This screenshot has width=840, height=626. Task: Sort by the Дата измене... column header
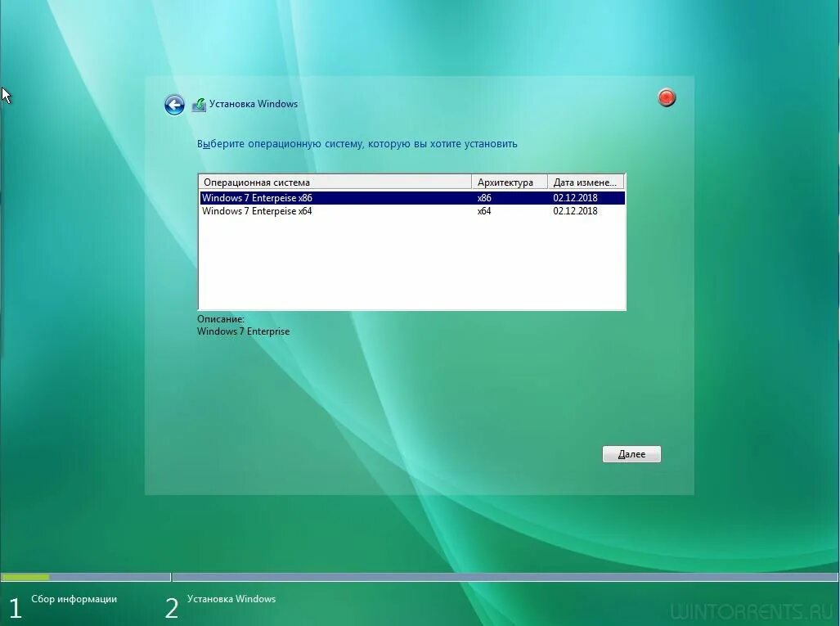pyautogui.click(x=586, y=182)
